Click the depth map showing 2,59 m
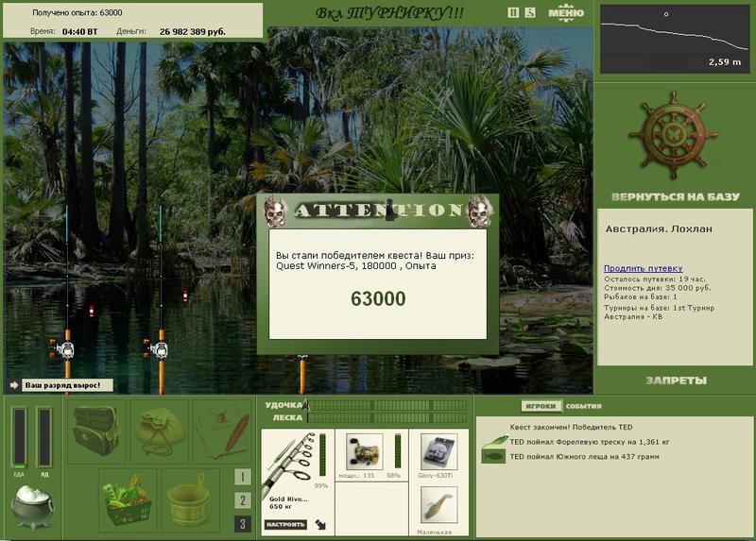 pos(675,40)
